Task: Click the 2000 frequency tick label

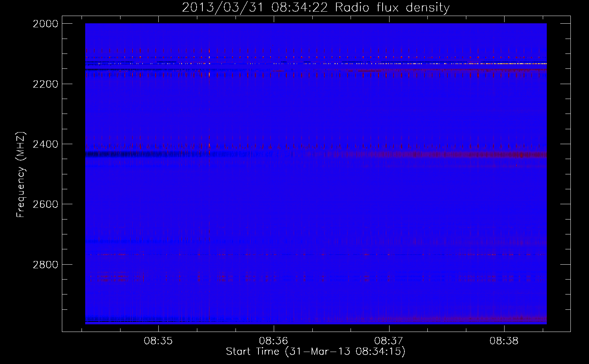Action: point(46,24)
